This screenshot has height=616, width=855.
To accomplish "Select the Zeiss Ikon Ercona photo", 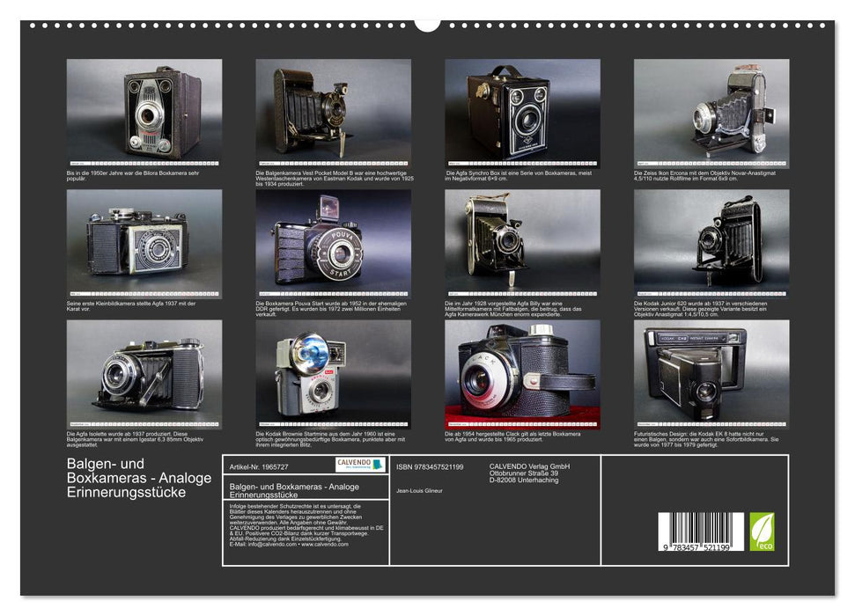I will click(x=711, y=109).
